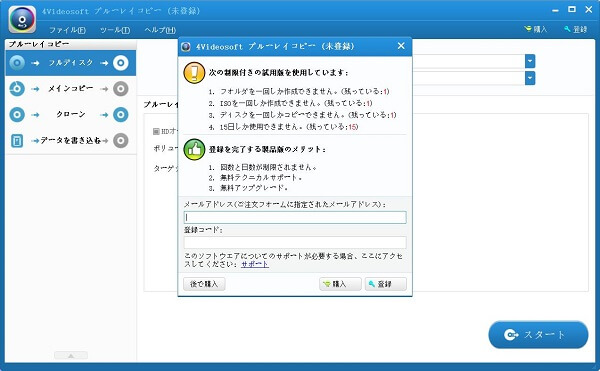Open the lower target dropdown arrow

tap(530, 78)
